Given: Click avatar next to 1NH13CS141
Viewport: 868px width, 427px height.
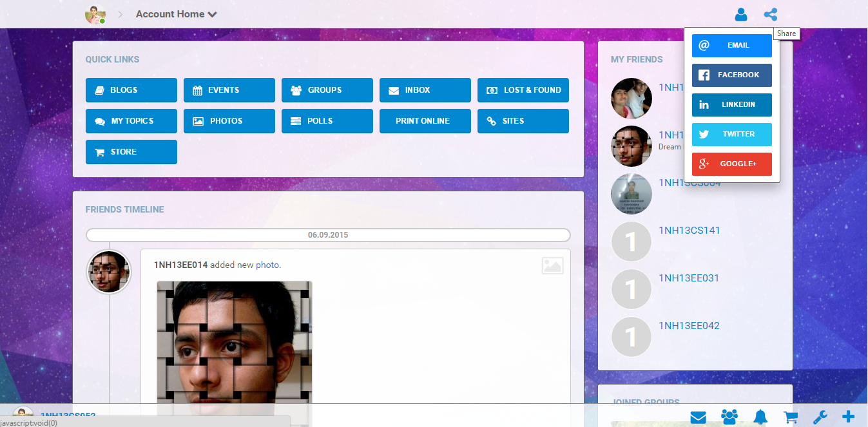Looking at the screenshot, I should [632, 242].
